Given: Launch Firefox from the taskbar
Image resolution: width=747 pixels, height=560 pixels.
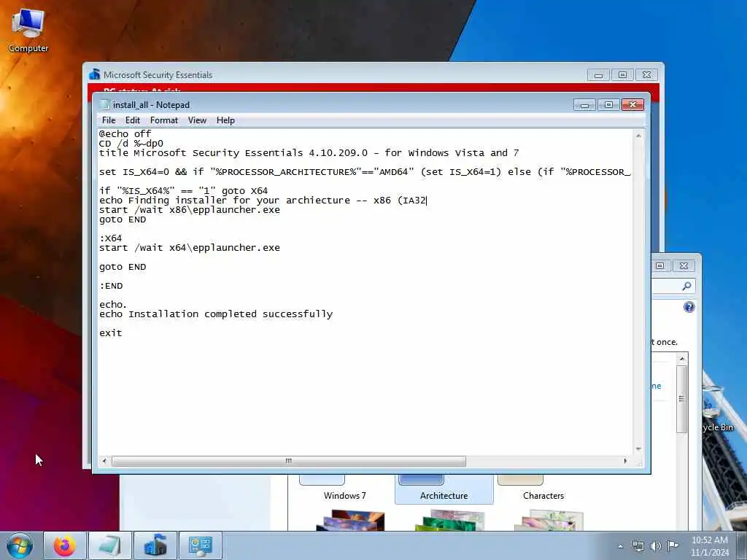Looking at the screenshot, I should [65, 545].
